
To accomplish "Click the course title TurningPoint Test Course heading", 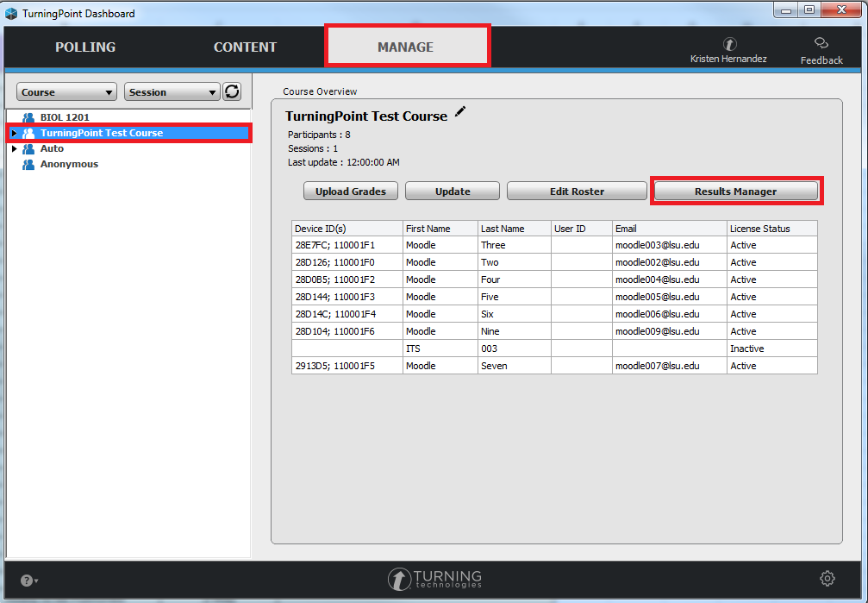I will coord(366,116).
